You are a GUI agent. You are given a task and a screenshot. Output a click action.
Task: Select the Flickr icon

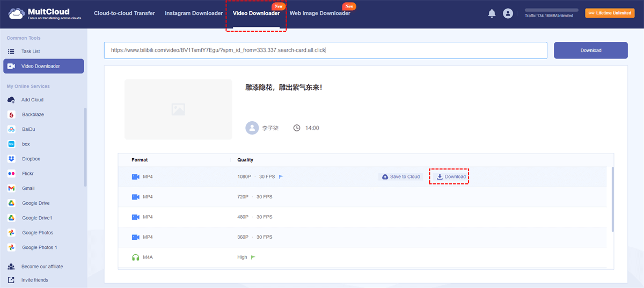tap(11, 174)
